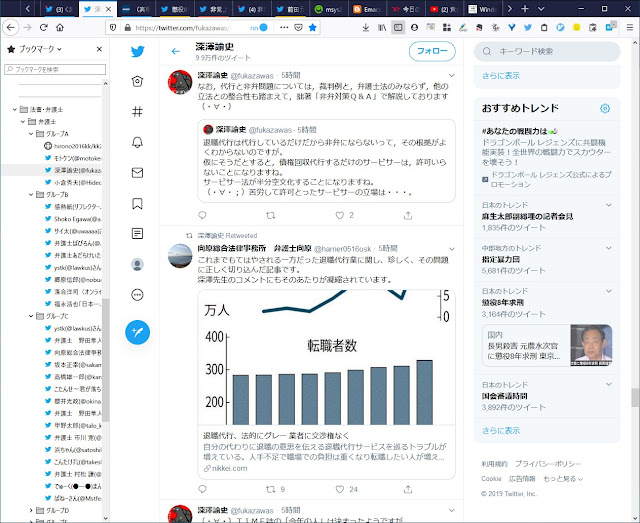Click さらに表示 below the trends list

tap(501, 430)
